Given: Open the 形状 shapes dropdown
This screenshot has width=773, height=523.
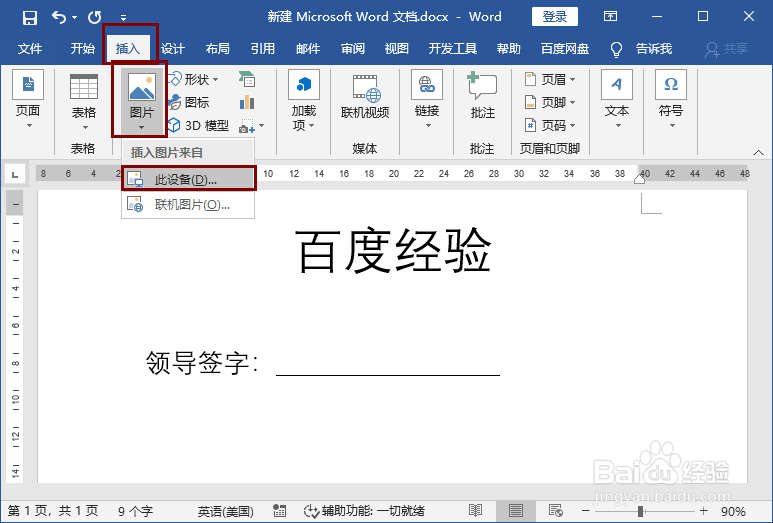Looking at the screenshot, I should pyautogui.click(x=194, y=79).
